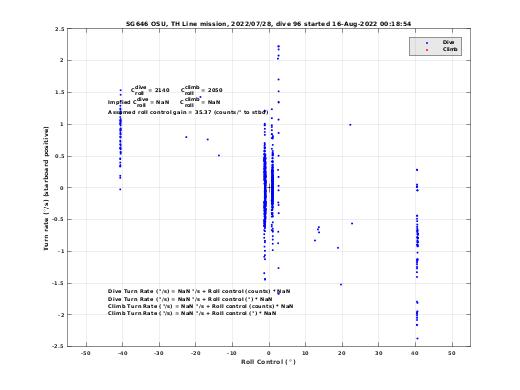Select the red Climb marker in legend
This screenshot has height=390, width=520.
tap(427, 50)
